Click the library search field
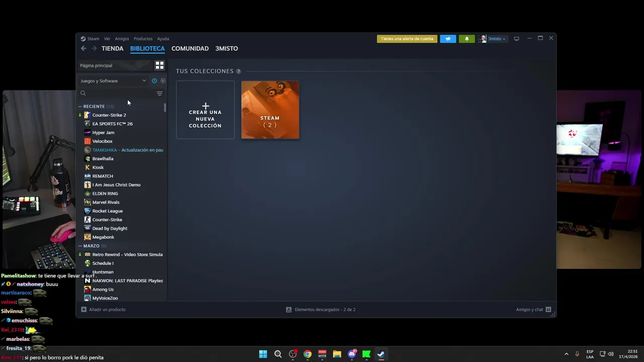The width and height of the screenshot is (644, 362). click(x=121, y=94)
